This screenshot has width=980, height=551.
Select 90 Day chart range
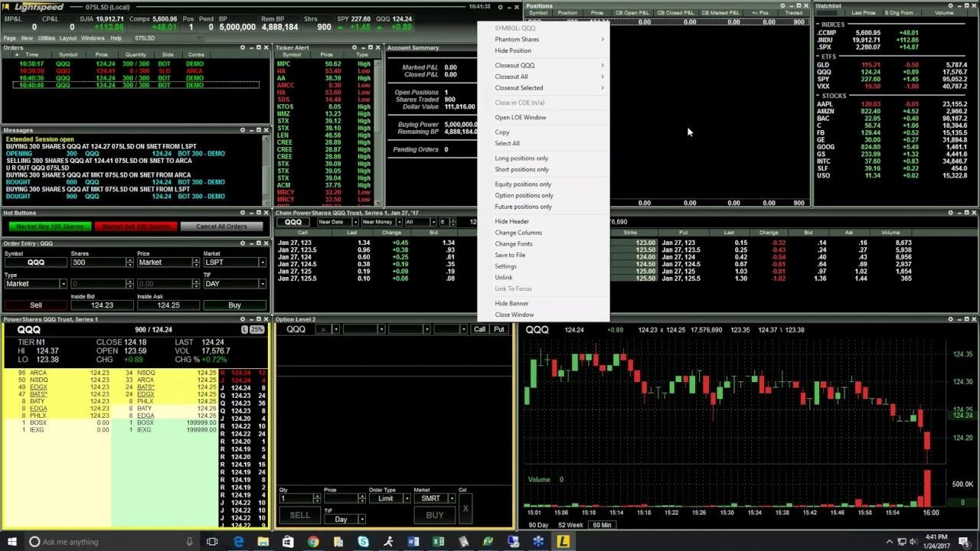click(538, 525)
